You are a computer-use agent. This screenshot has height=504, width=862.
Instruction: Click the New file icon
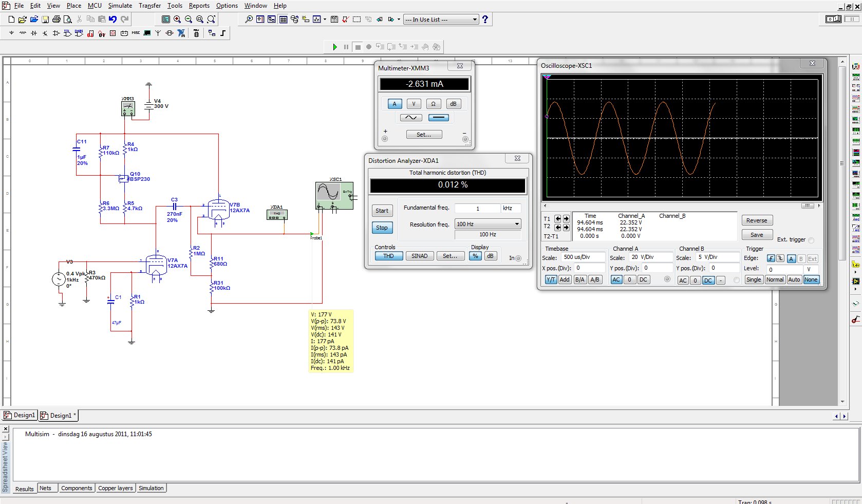[11, 20]
